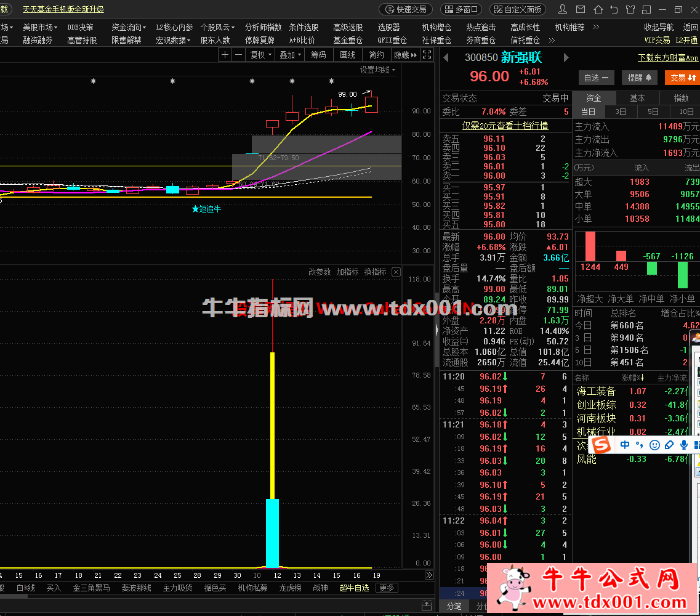The height and width of the screenshot is (616, 700).
Task: Toggle fullscreen chart view icon
Action: point(427,55)
